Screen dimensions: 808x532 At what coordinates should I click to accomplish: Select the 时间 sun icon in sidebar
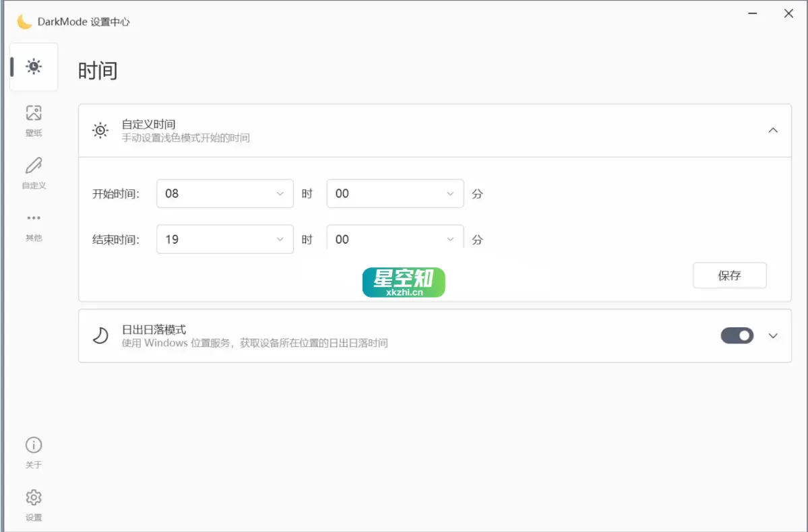34,67
